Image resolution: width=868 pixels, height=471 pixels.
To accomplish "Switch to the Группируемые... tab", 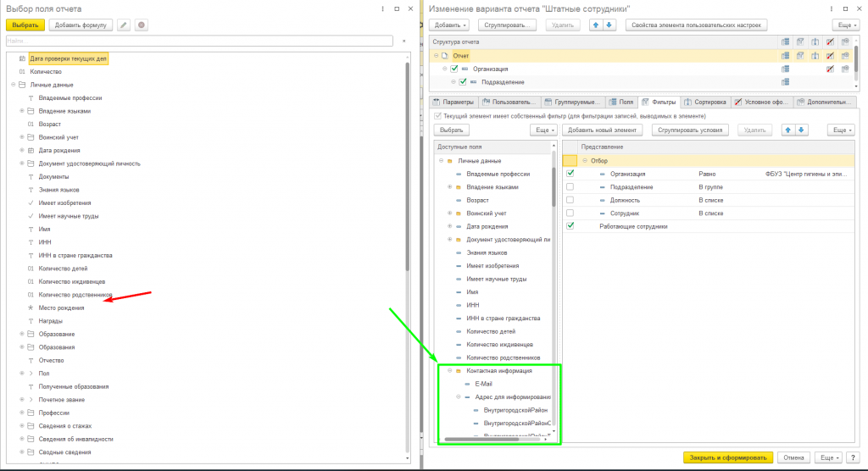I will 572,102.
